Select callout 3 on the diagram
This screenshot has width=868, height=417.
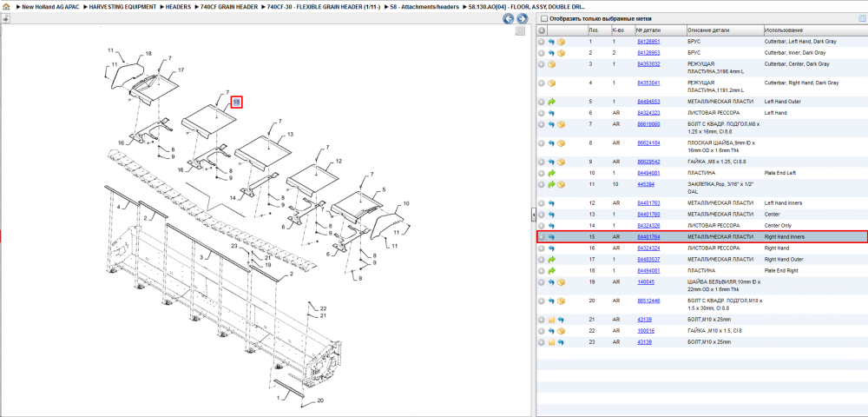[203, 256]
